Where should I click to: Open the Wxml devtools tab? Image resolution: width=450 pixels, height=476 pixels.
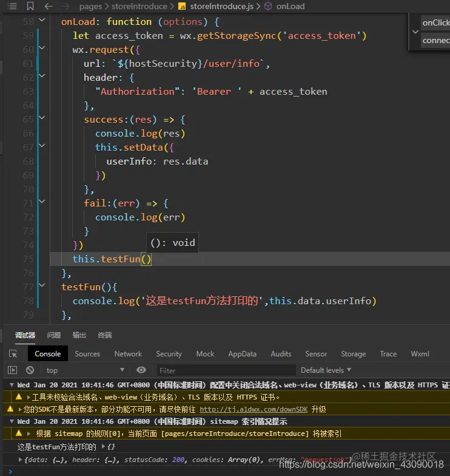click(x=420, y=353)
